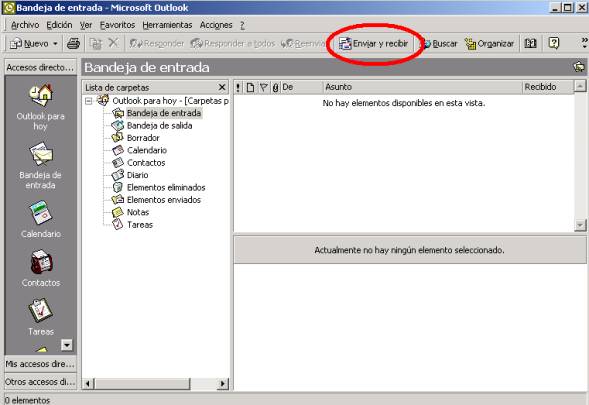This screenshot has width=589, height=405.
Task: Sort by Flag status column header
Action: [264, 88]
